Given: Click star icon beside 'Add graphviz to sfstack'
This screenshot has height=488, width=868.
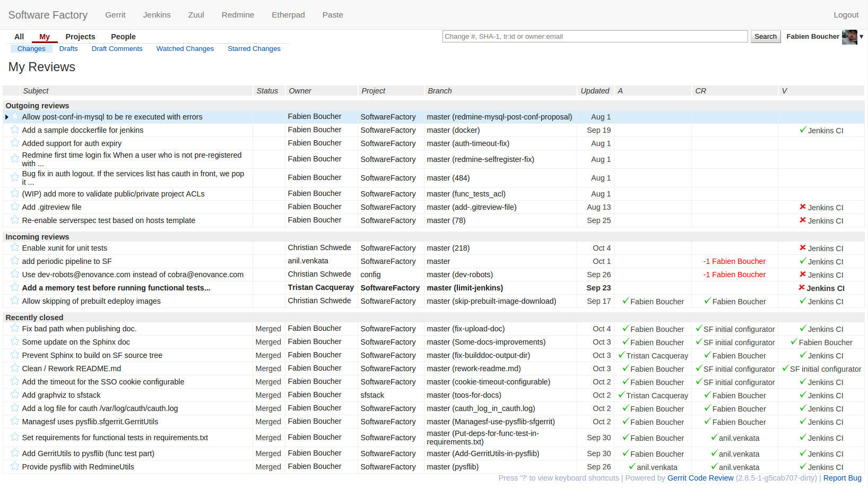Looking at the screenshot, I should click(15, 395).
